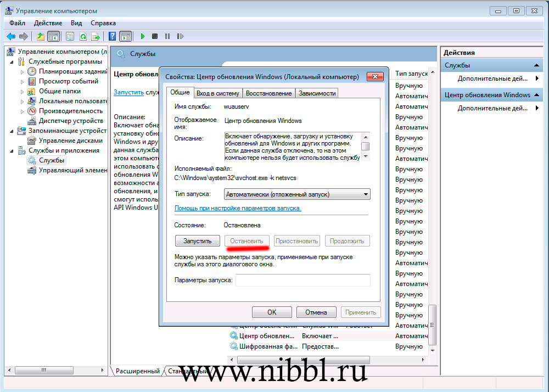Switch to the Восстановление tab
This screenshot has height=392, width=549.
pyautogui.click(x=269, y=93)
